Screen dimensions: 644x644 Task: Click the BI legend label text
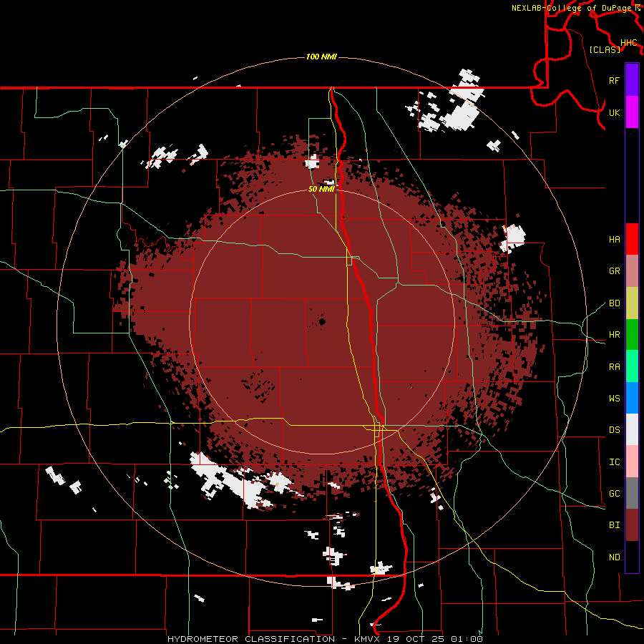pos(614,525)
